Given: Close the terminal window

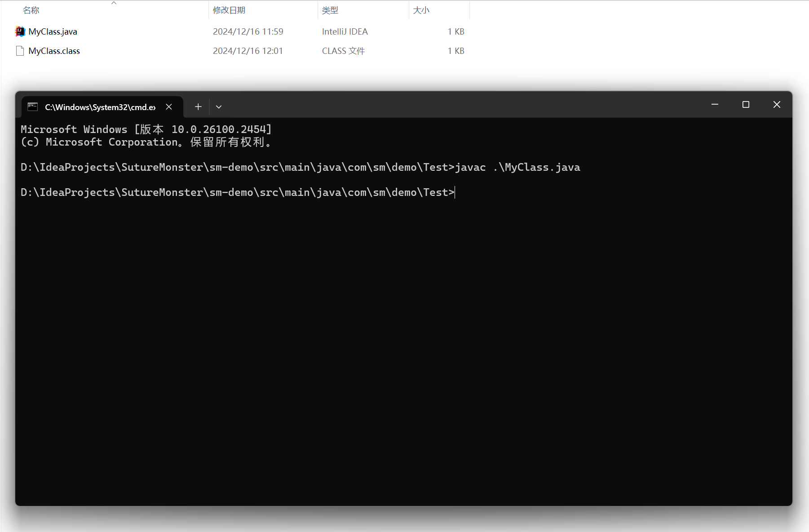Looking at the screenshot, I should pyautogui.click(x=777, y=105).
